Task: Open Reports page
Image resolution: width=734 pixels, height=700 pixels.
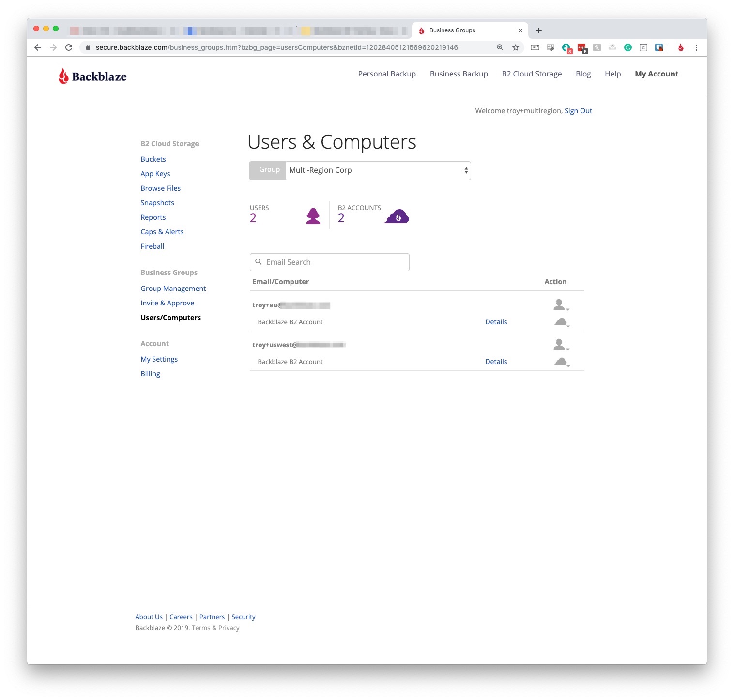Action: (x=153, y=217)
